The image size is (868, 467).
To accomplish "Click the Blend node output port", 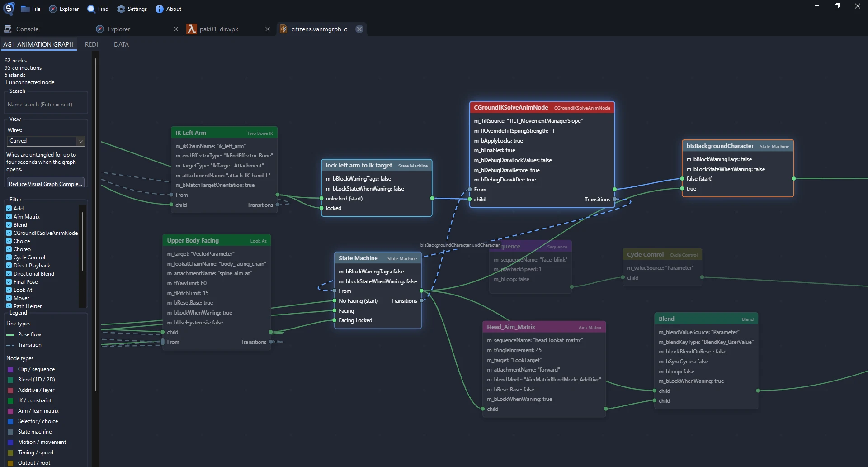I will coord(758,391).
